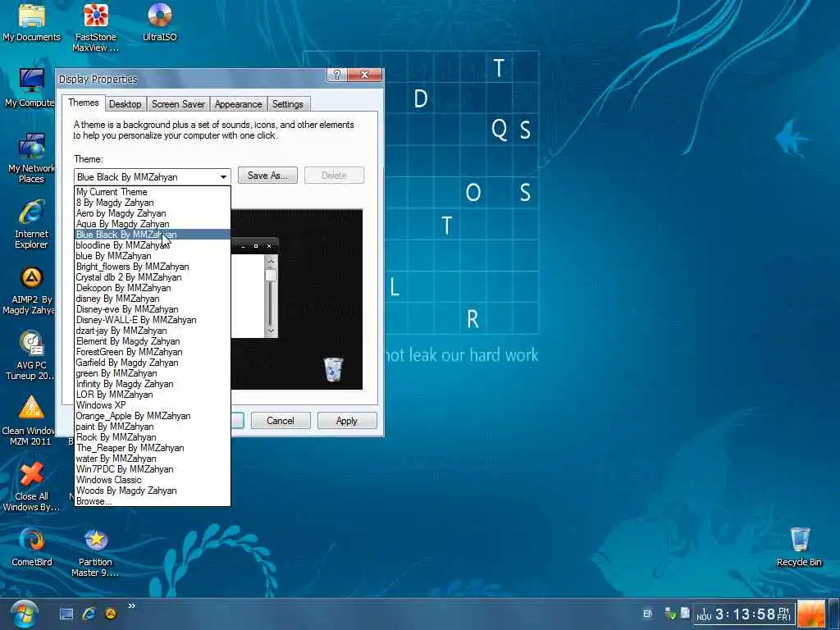
Task: Select LOR By MMZahyan theme
Action: pyautogui.click(x=152, y=395)
